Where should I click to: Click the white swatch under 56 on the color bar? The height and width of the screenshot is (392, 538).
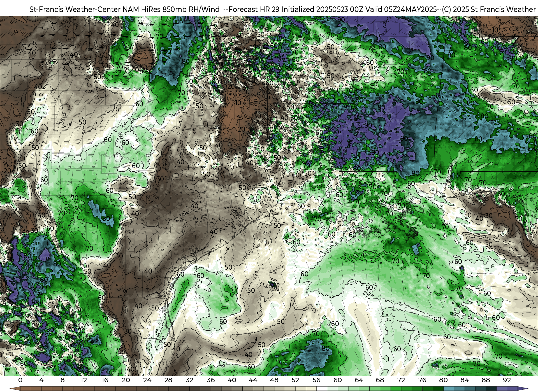click(x=322, y=389)
